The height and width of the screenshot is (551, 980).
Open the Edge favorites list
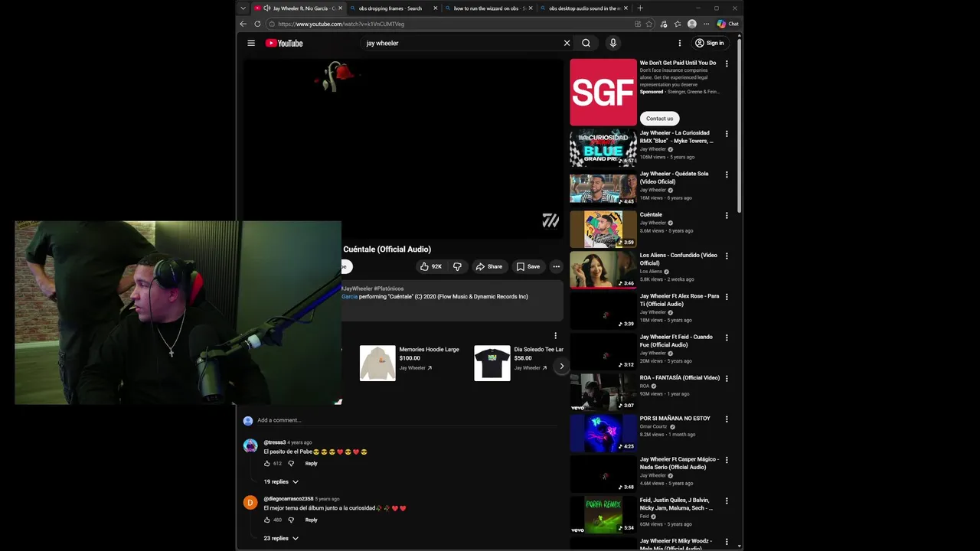[678, 24]
